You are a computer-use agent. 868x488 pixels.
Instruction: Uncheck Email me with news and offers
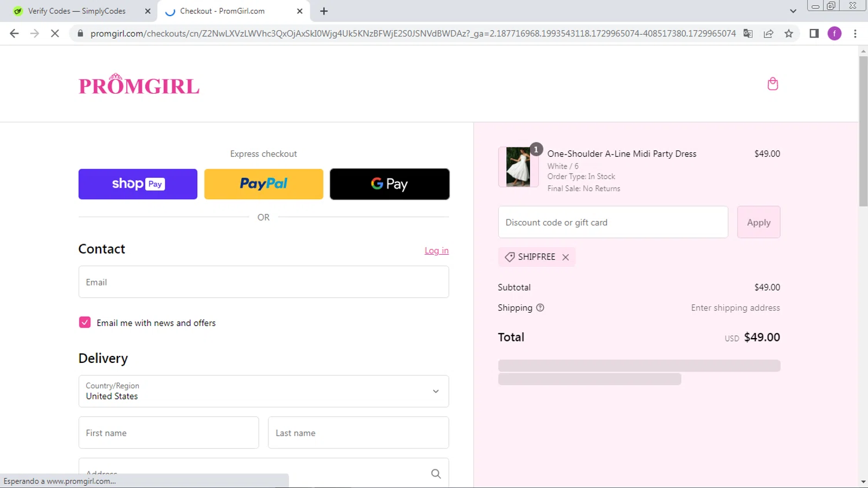(85, 322)
